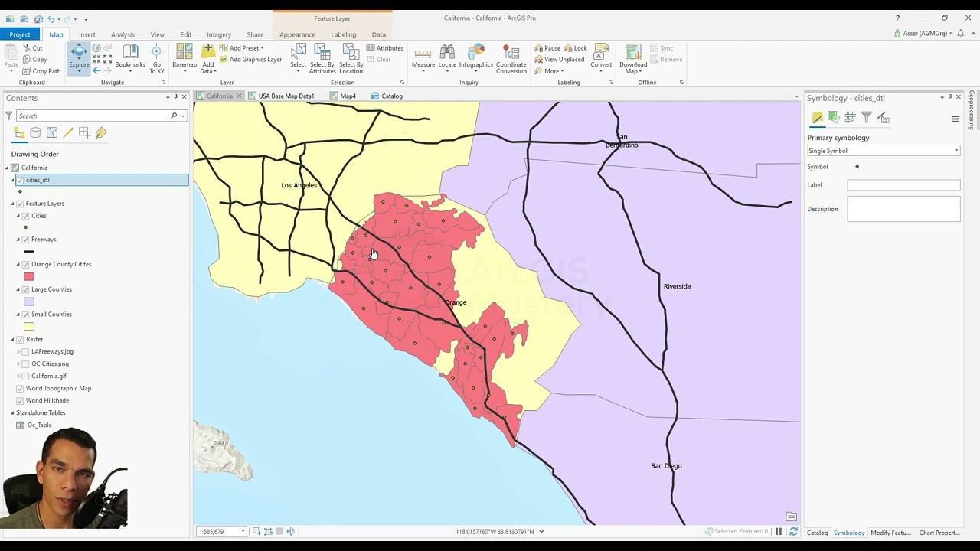This screenshot has width=980, height=551.
Task: Open the More labeling dropdown
Action: [x=549, y=71]
